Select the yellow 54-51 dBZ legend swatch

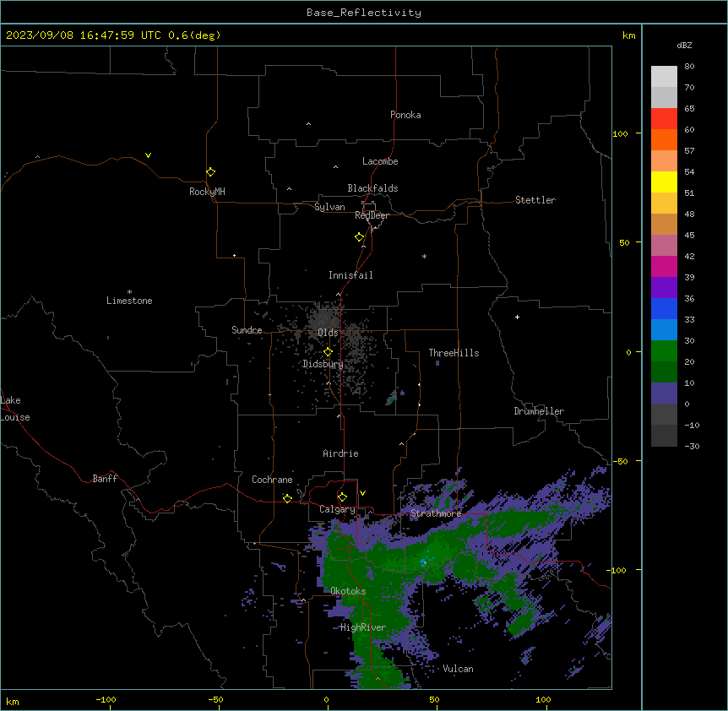pos(664,182)
